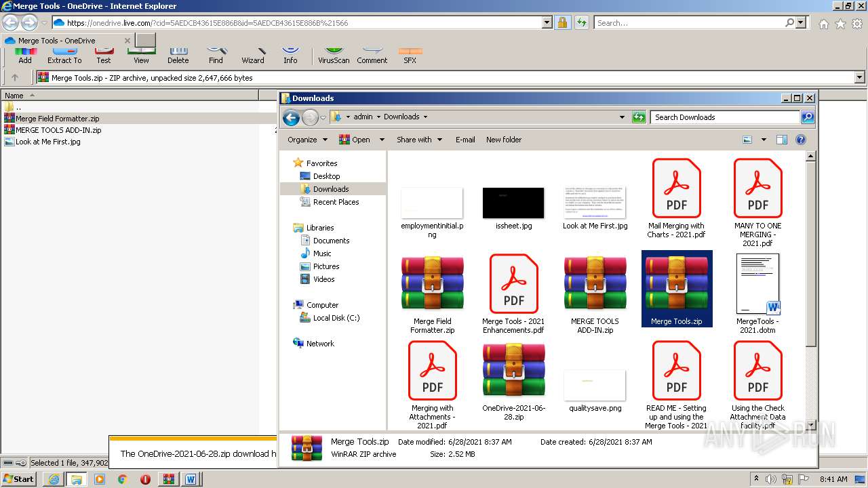Open the Videos library
Image resolution: width=868 pixels, height=488 pixels.
[x=317, y=279]
